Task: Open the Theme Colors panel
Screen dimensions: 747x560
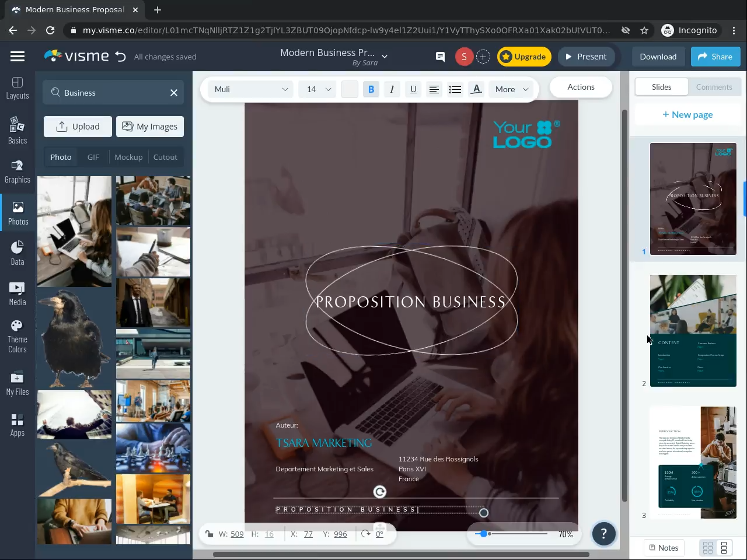Action: pyautogui.click(x=18, y=337)
